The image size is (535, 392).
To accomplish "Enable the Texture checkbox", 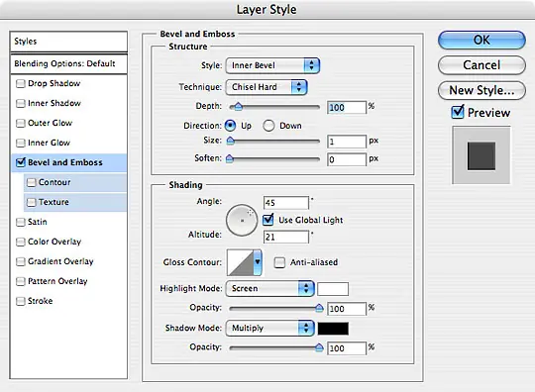I will click(31, 202).
